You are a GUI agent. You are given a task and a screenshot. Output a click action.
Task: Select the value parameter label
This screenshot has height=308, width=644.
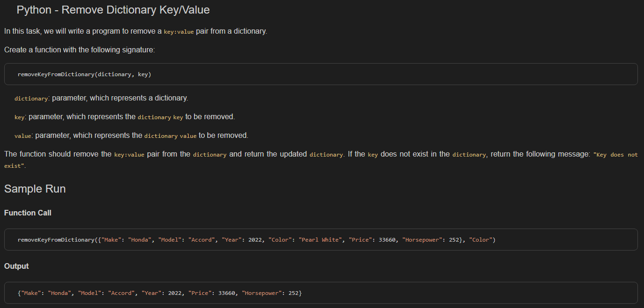[22, 136]
